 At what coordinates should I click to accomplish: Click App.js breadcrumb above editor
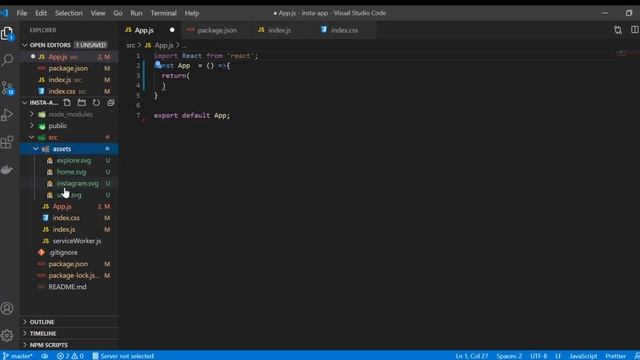point(159,45)
